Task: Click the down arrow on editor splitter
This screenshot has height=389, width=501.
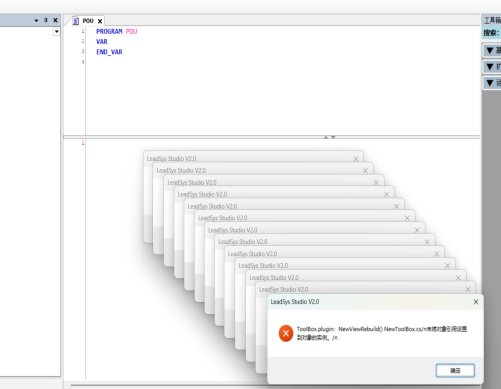Action: pos(333,137)
